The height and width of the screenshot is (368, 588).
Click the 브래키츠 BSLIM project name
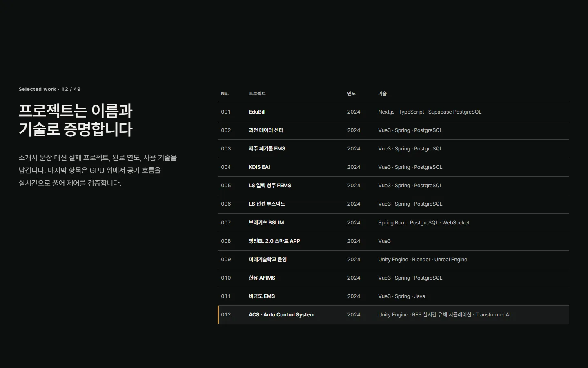click(x=266, y=223)
